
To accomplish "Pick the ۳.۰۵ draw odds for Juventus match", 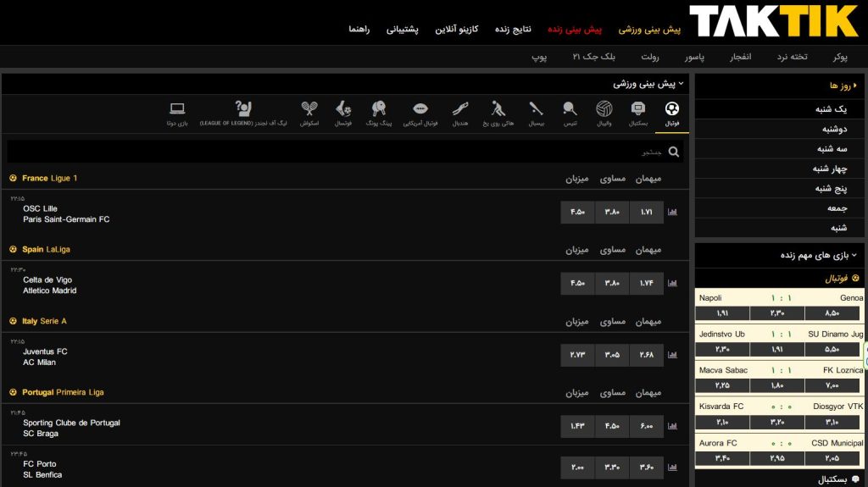I will 612,355.
